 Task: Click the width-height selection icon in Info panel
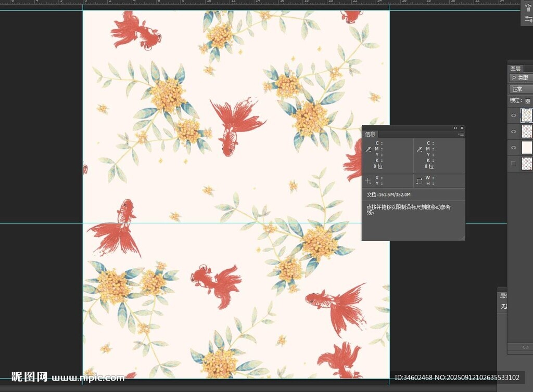pos(420,181)
